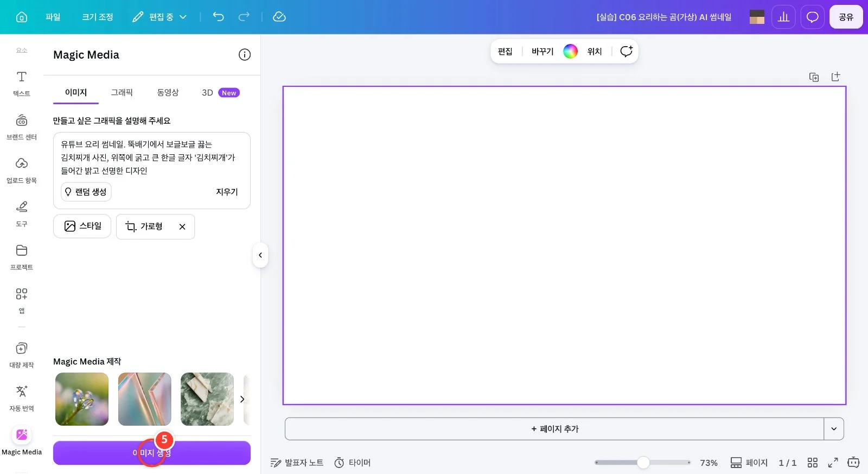The image size is (868, 474).
Task: Switch to 3D tab
Action: pyautogui.click(x=220, y=92)
